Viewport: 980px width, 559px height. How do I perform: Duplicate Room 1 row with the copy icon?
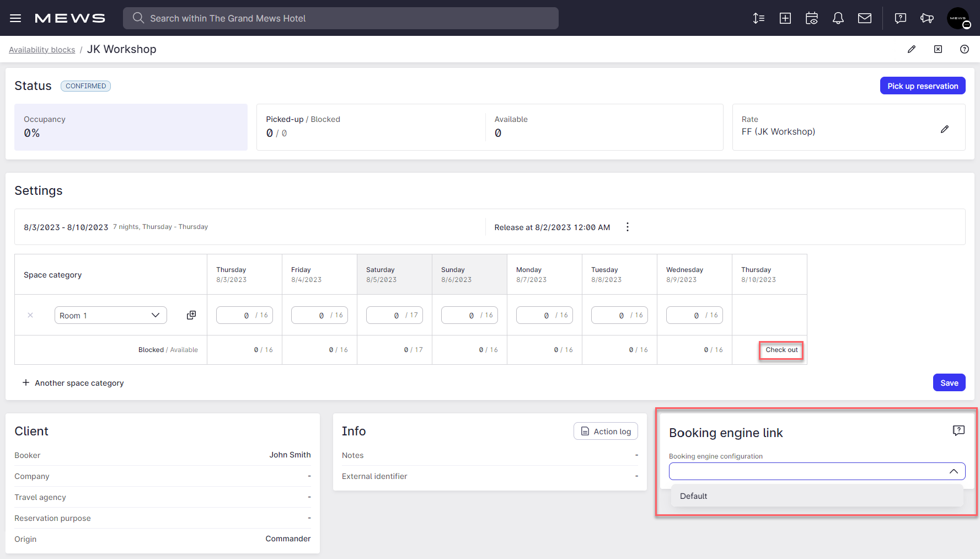point(191,315)
